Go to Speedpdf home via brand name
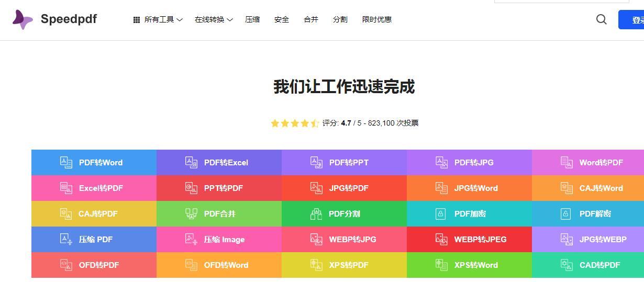 click(69, 19)
